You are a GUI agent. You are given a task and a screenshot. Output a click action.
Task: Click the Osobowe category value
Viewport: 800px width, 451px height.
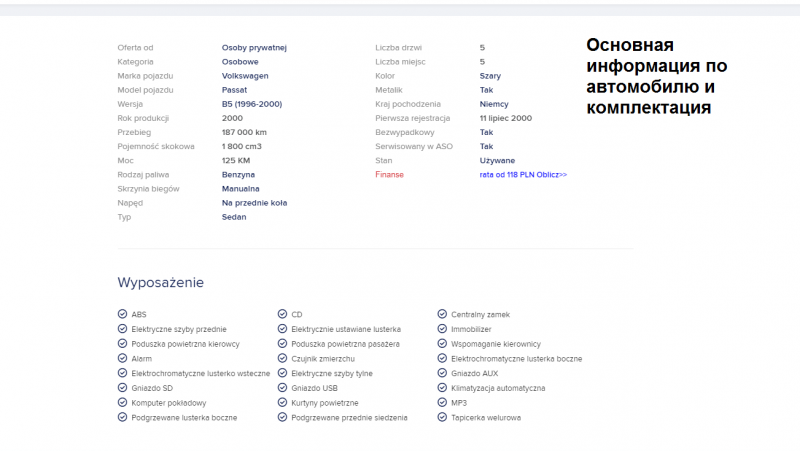(x=240, y=61)
